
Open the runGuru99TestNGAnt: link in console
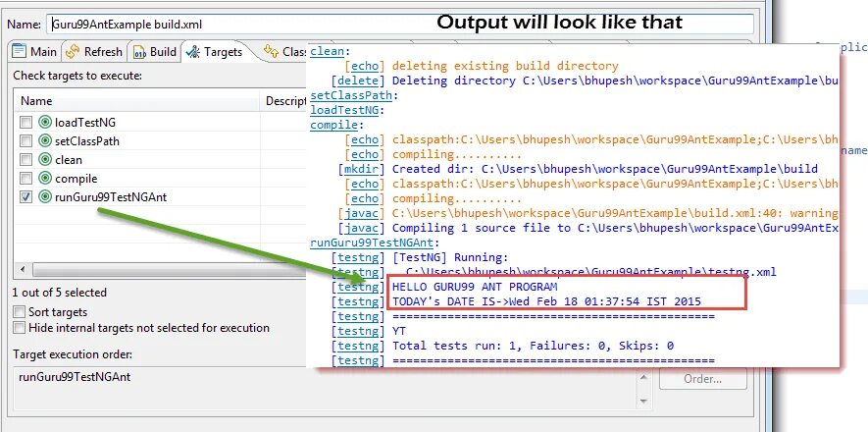[x=372, y=243]
